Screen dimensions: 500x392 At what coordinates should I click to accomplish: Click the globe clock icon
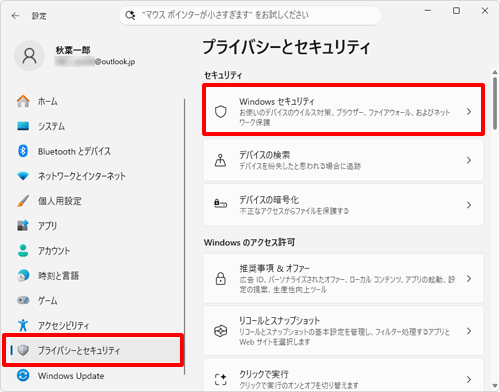(23, 275)
